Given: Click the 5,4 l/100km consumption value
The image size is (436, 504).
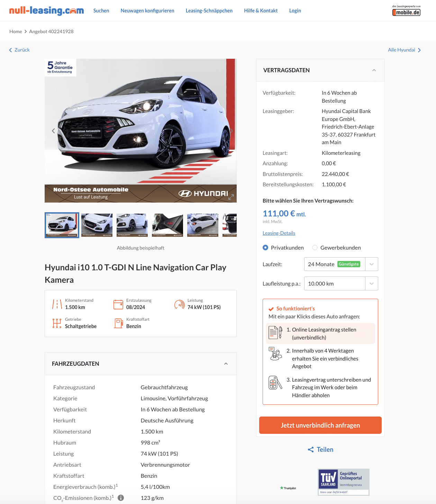Looking at the screenshot, I should [x=155, y=487].
